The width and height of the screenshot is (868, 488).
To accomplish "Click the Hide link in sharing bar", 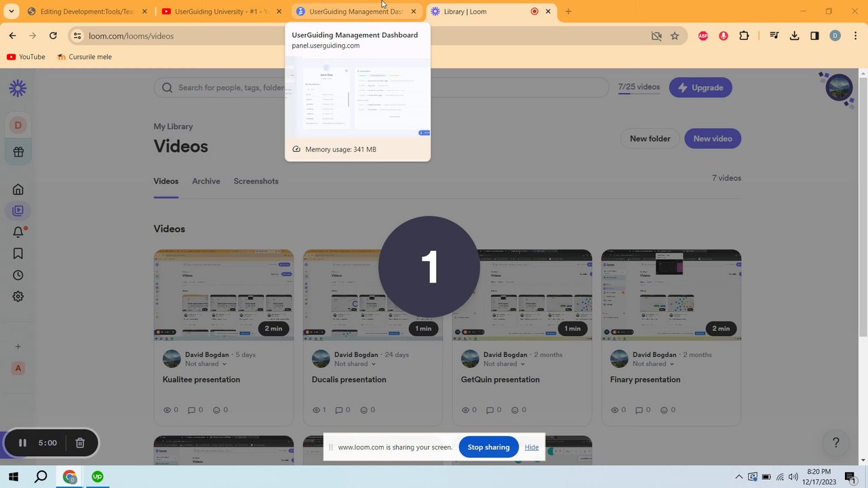I will pos(532,447).
